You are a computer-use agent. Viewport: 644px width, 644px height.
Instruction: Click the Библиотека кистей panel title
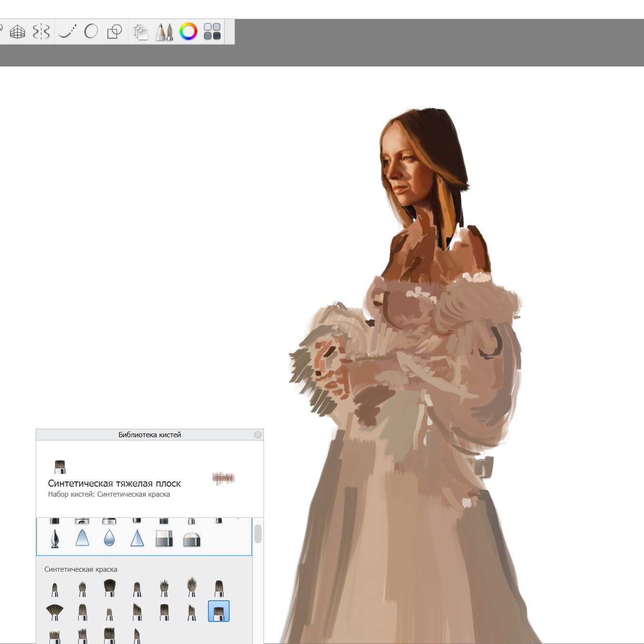150,435
